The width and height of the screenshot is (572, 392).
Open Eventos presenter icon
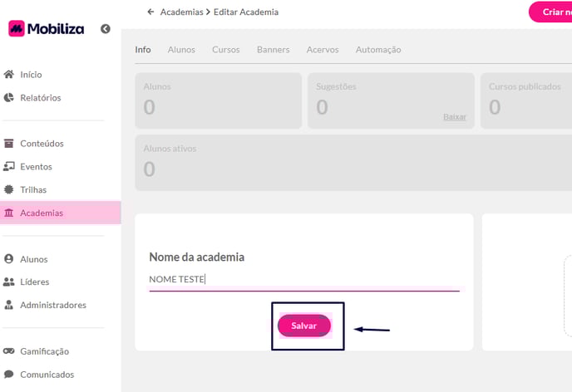(x=9, y=166)
